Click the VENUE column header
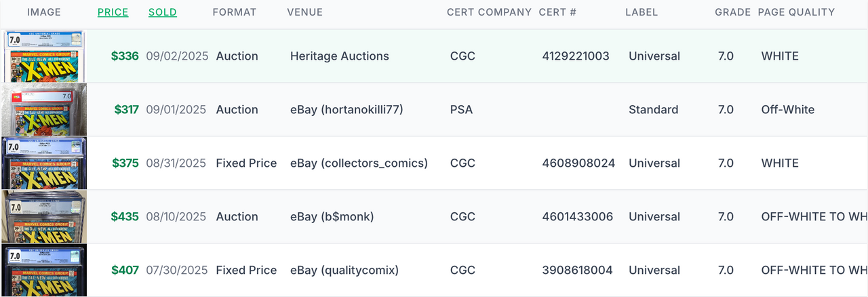The height and width of the screenshot is (297, 868). pyautogui.click(x=305, y=12)
